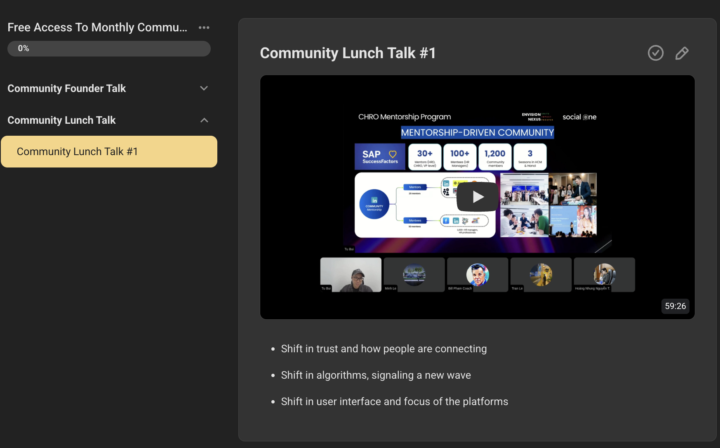This screenshot has width=720, height=448.
Task: Play the Community Lunch Talk video
Action: pos(477,197)
